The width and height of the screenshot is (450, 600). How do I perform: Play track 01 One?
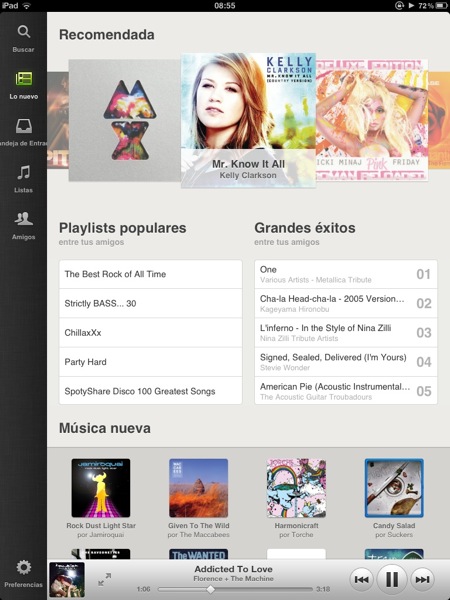[346, 274]
